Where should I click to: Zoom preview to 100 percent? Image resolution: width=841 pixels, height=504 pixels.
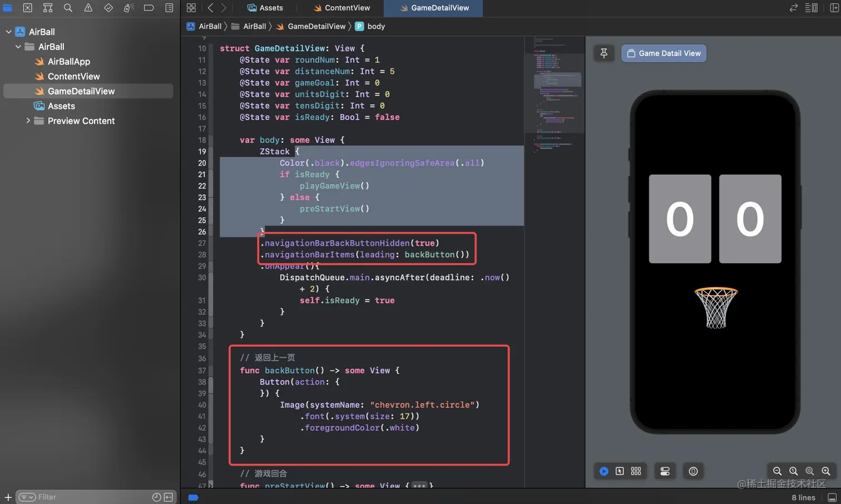tap(793, 471)
